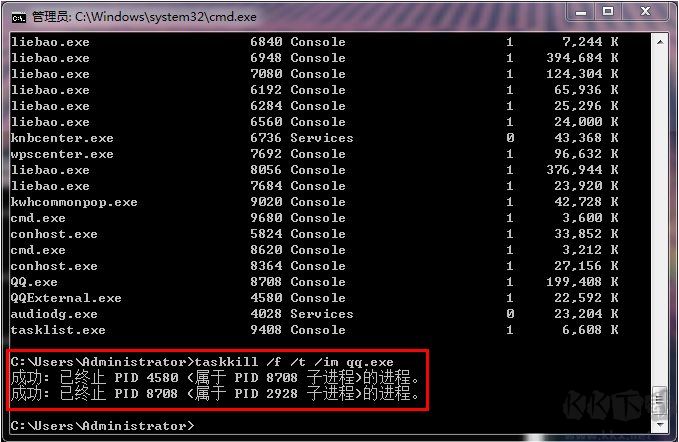Click PID 6948 value

coord(266,58)
